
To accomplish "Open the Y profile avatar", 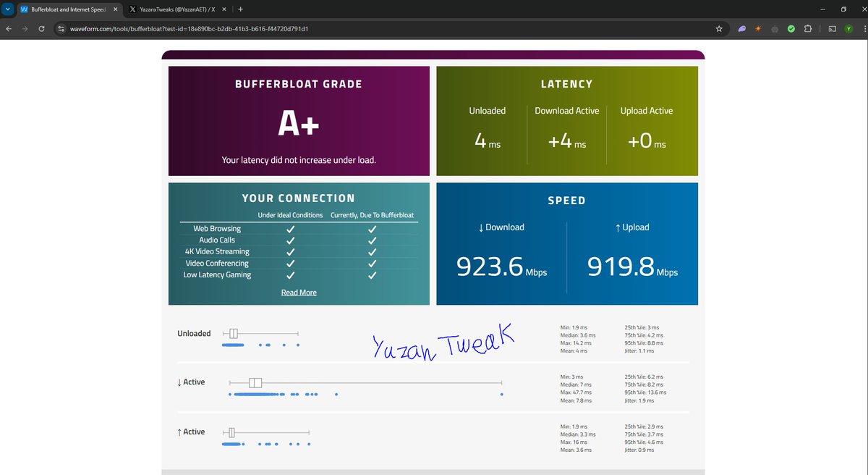I will click(848, 29).
